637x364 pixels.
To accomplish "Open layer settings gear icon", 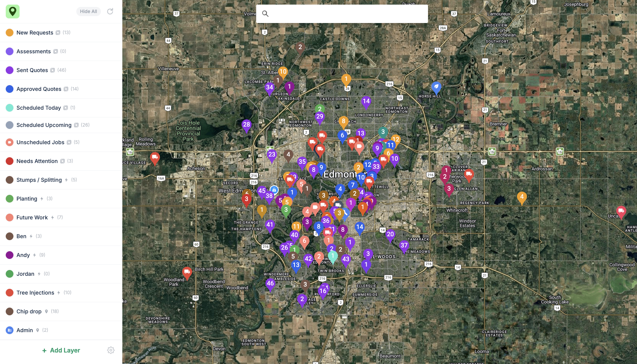I will click(x=111, y=350).
